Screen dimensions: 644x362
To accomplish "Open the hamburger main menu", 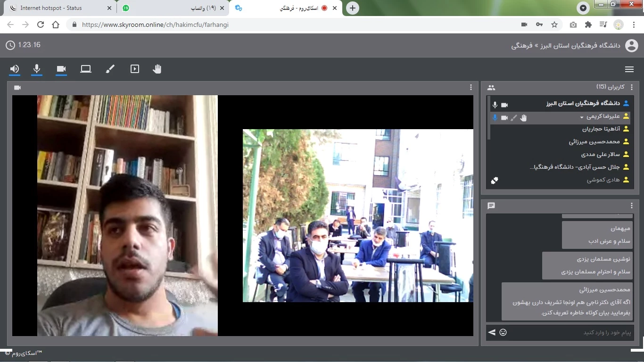I will (x=629, y=69).
